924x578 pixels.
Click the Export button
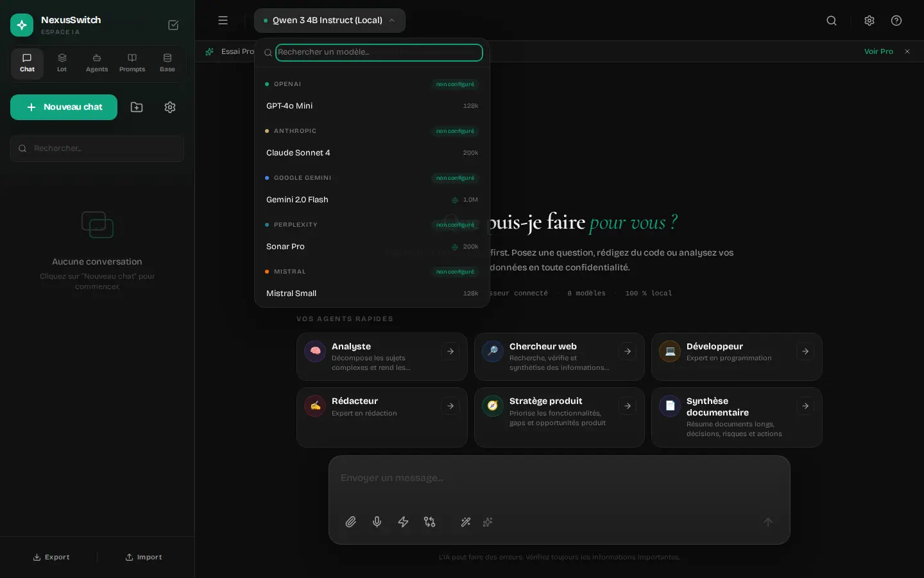point(51,557)
